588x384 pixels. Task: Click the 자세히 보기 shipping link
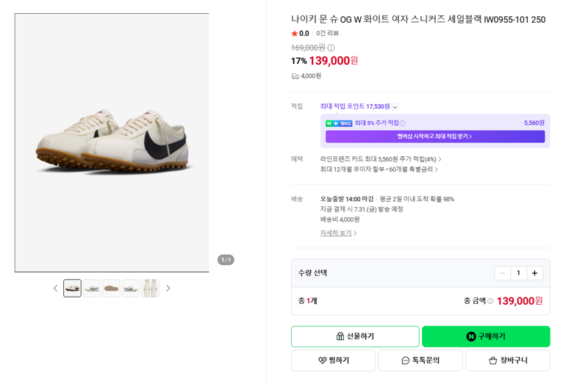pyautogui.click(x=338, y=233)
